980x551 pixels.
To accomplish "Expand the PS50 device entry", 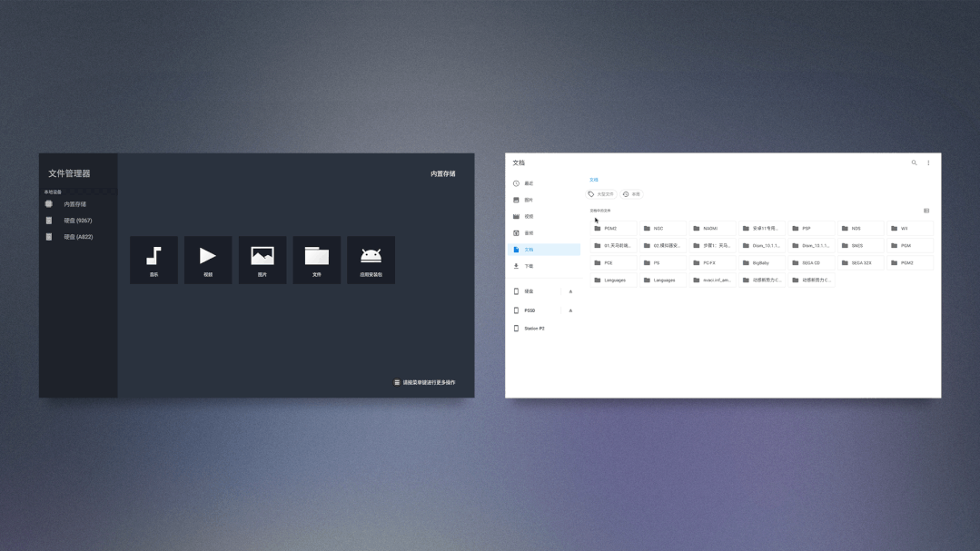I will [570, 310].
